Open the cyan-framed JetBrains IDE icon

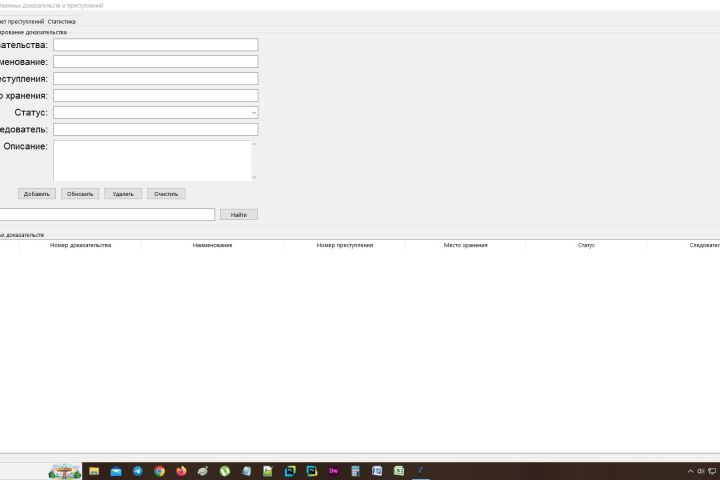click(x=290, y=471)
